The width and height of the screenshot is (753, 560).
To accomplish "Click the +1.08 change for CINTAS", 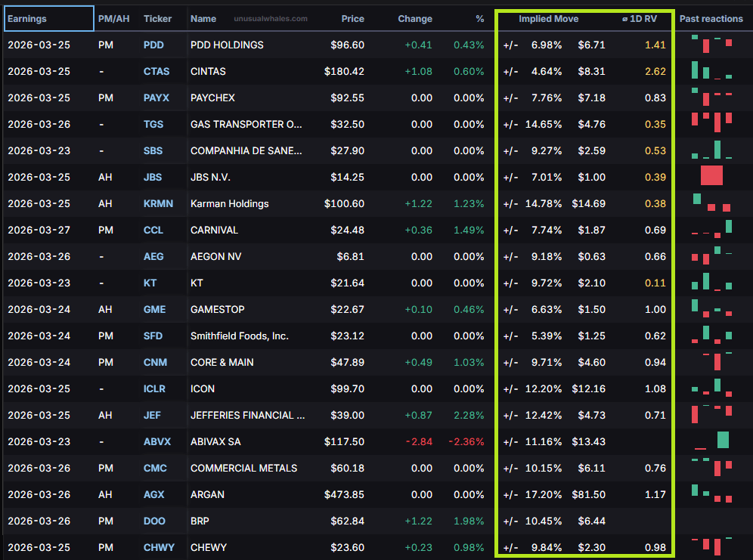I will [418, 71].
